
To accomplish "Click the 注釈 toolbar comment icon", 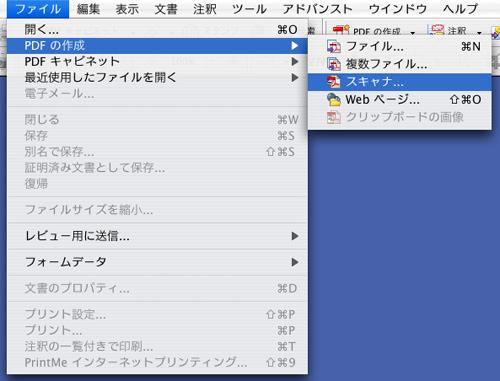I will [x=436, y=30].
